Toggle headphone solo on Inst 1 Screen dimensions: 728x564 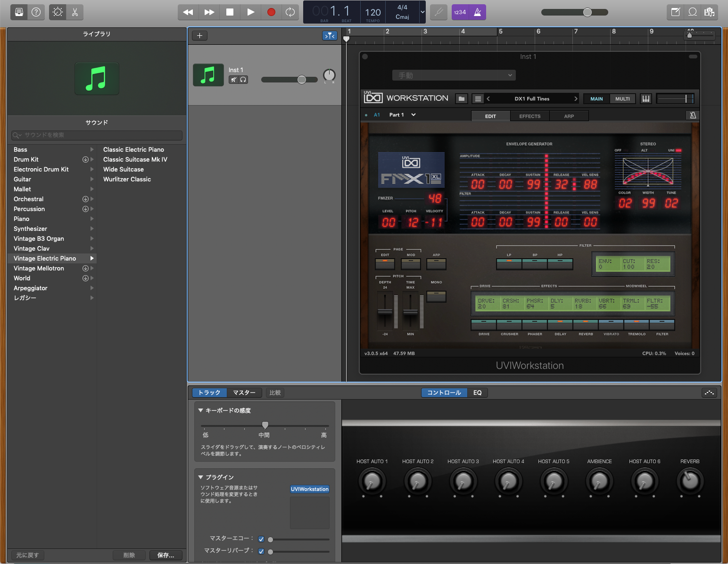[243, 80]
